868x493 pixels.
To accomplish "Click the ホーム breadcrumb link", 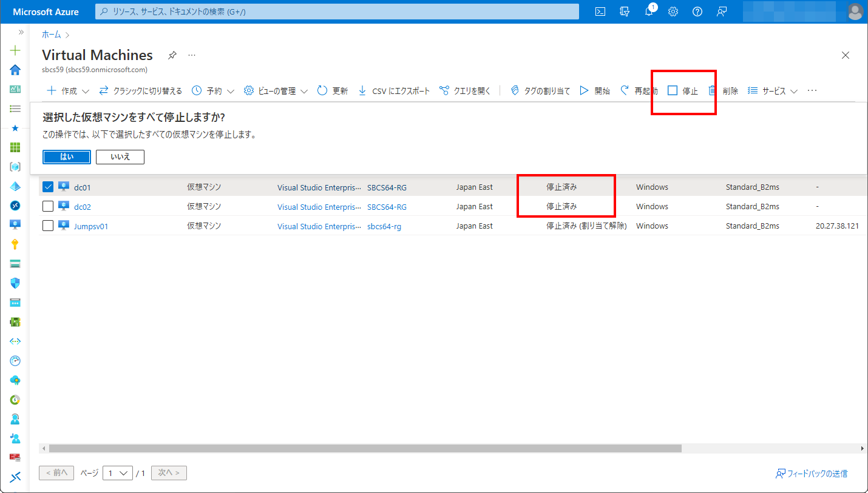I will click(52, 35).
